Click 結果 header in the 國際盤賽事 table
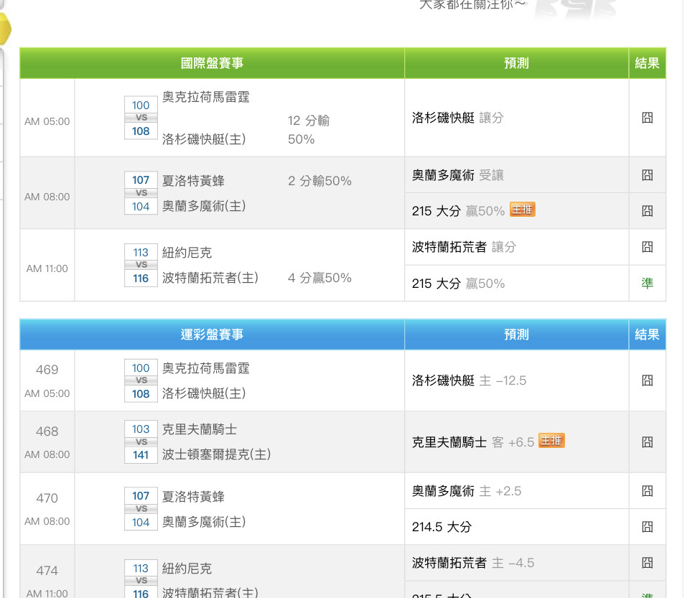 (x=648, y=63)
